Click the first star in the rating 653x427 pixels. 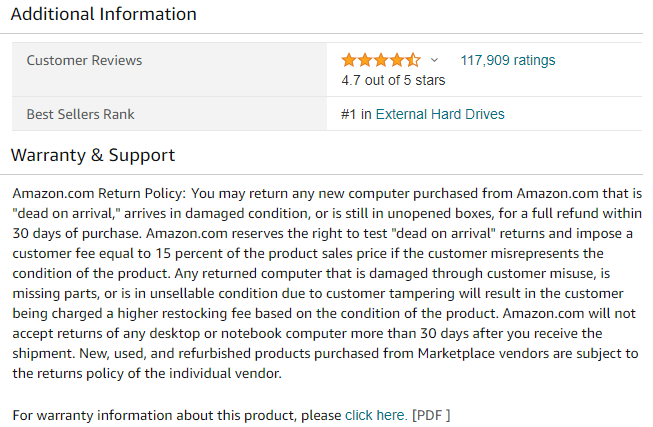tap(349, 60)
